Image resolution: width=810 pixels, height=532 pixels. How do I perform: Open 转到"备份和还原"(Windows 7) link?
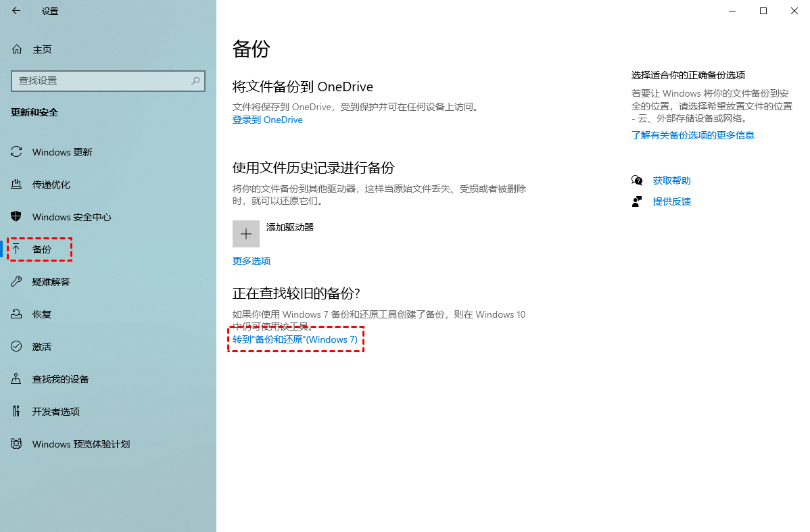(x=295, y=339)
